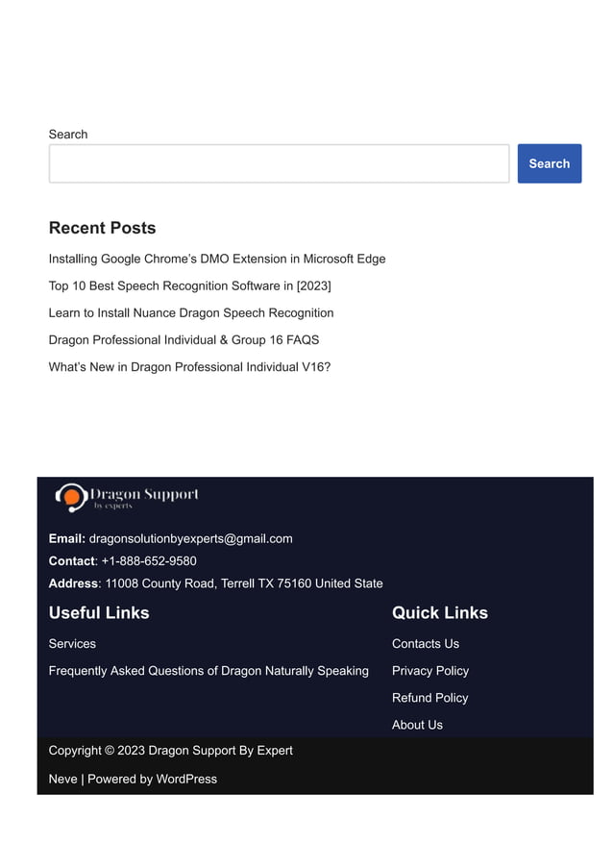This screenshot has height=868, width=613.
Task: Click the dragonsolutionbyexperts email address
Action: click(191, 538)
